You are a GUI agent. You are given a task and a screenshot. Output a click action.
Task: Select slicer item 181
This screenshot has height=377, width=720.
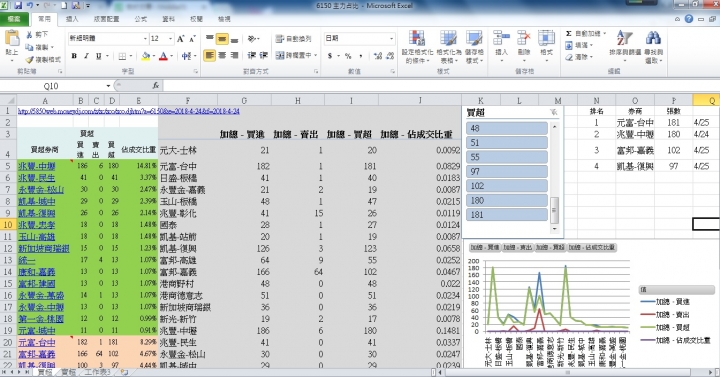507,214
